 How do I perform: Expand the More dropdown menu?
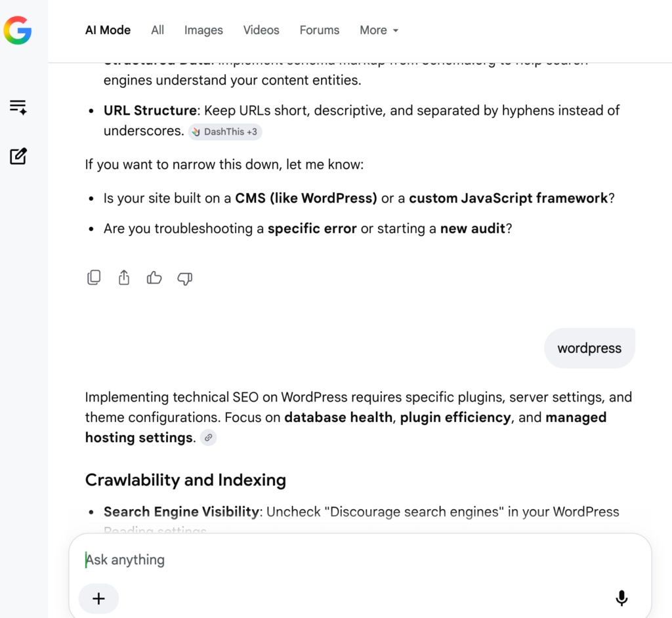click(379, 30)
